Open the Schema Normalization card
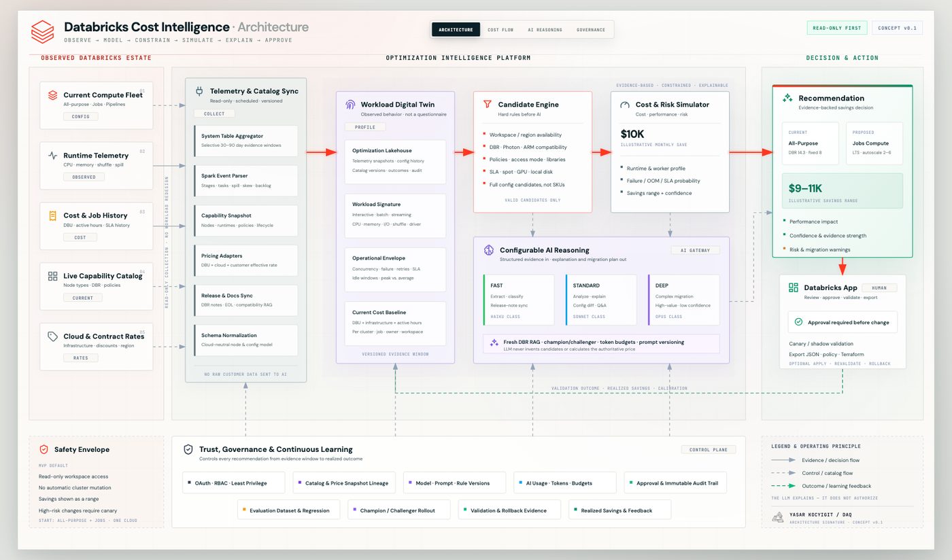952x560 pixels. [x=245, y=340]
